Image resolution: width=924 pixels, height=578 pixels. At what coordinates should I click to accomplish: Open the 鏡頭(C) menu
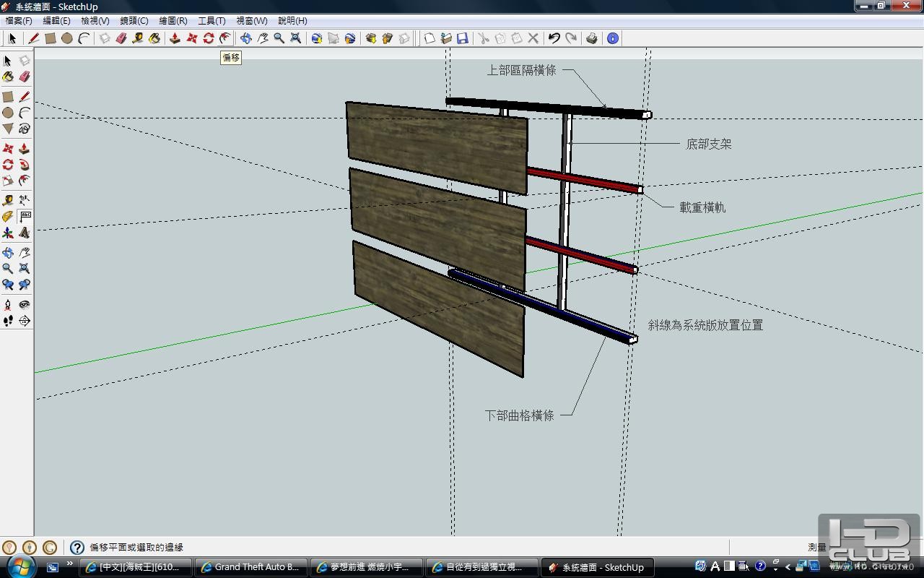click(x=134, y=21)
